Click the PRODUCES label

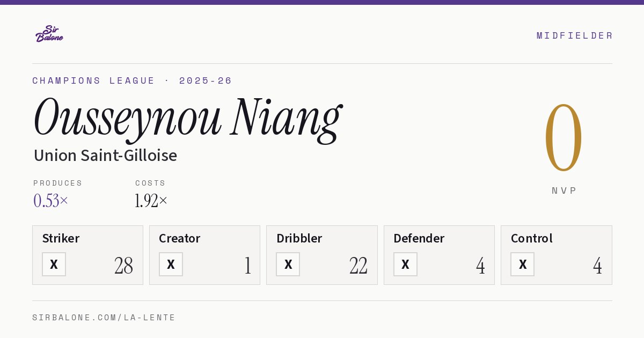(x=58, y=183)
